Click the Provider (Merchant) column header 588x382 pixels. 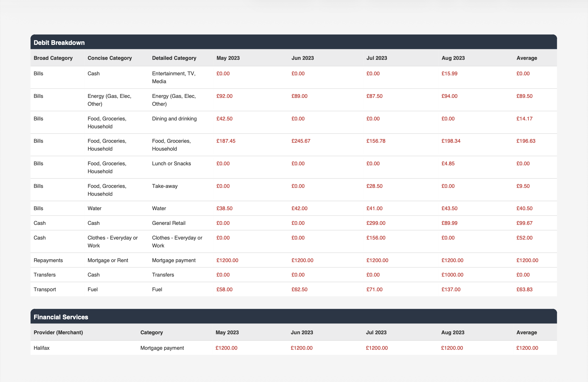click(58, 332)
